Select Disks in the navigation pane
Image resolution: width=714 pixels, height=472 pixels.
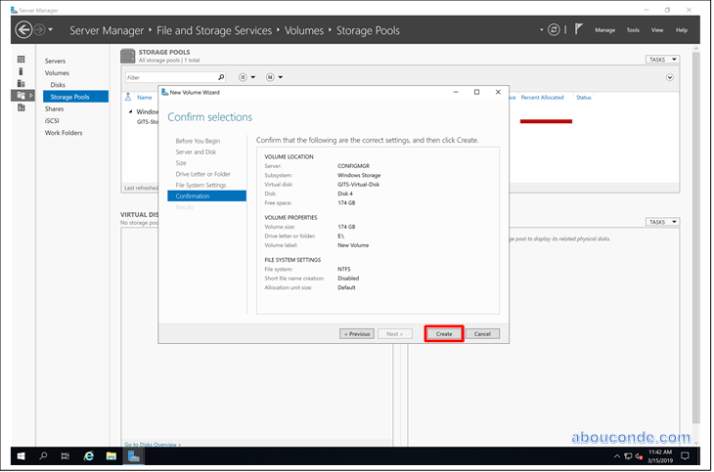tap(58, 85)
